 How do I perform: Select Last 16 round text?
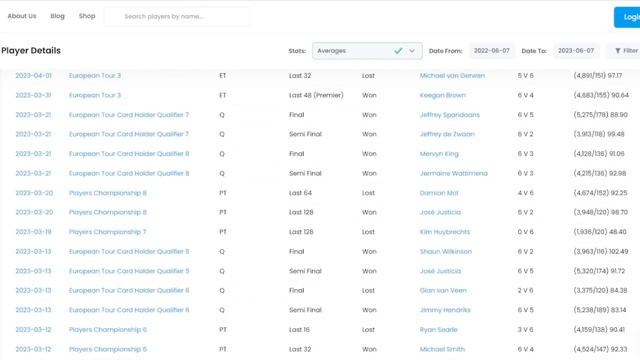click(x=299, y=329)
